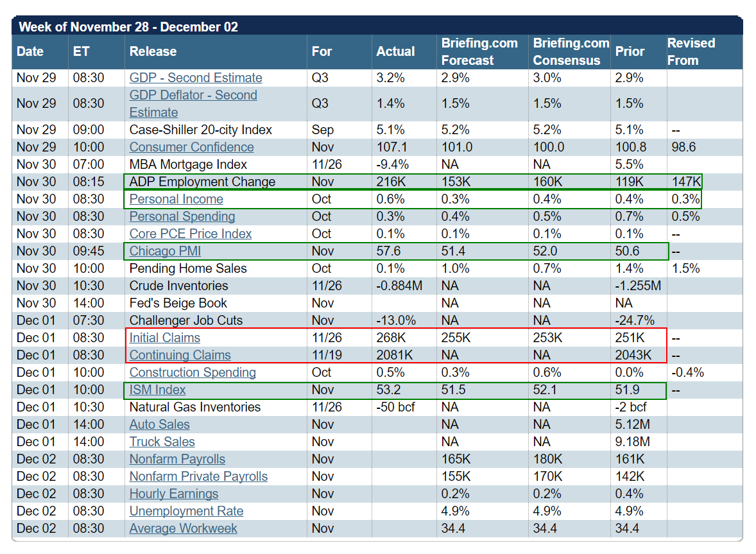Open the Personal Income release details
756x554 pixels.
pos(175,199)
